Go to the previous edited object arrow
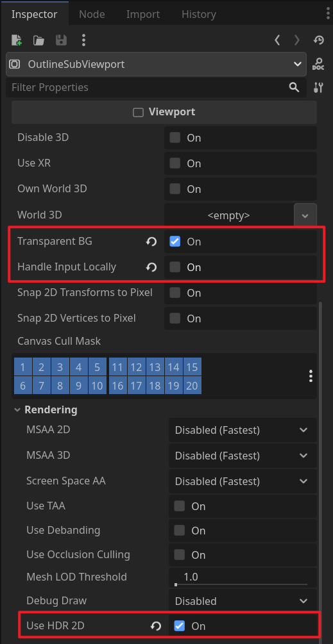This screenshot has width=333, height=644. tap(277, 40)
